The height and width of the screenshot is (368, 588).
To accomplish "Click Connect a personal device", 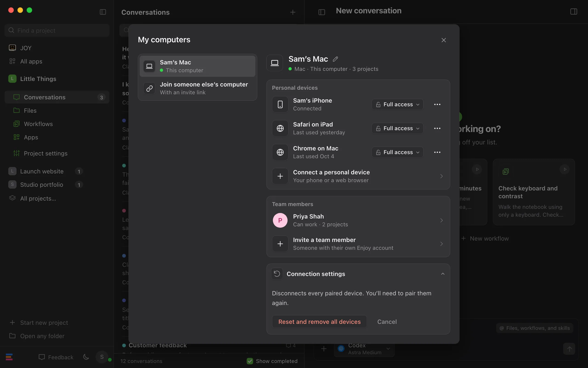I will pos(358,176).
